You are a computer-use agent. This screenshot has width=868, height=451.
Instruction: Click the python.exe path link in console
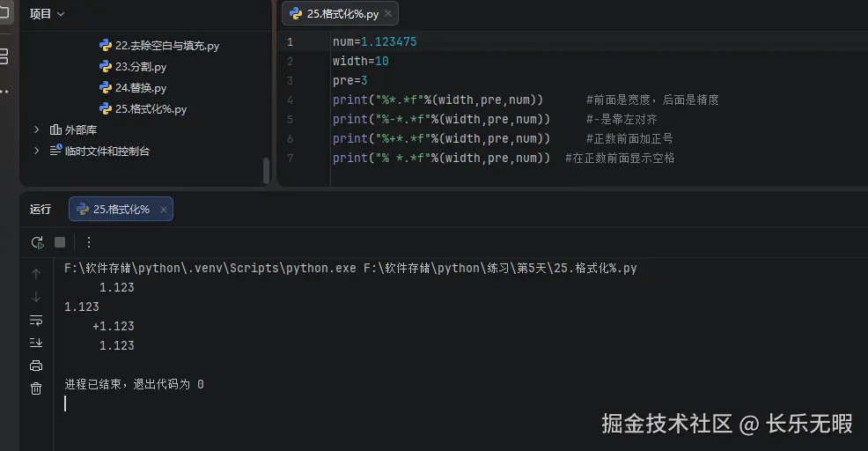point(210,268)
